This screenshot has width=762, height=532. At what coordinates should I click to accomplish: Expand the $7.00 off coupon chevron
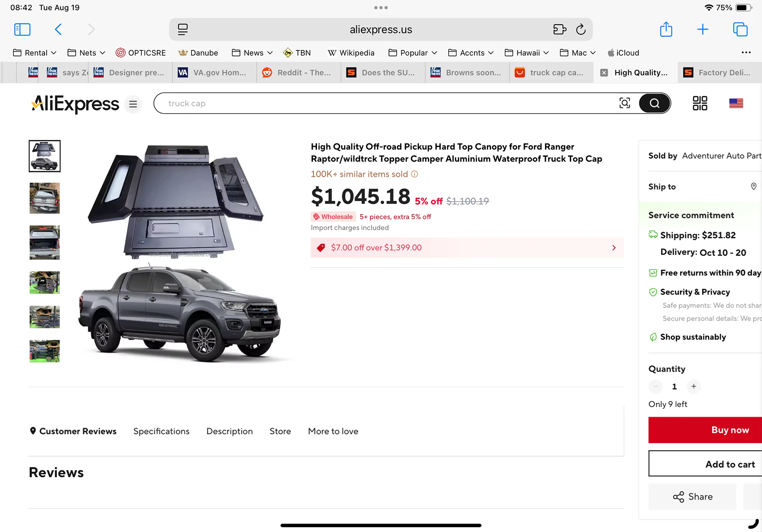pos(614,248)
